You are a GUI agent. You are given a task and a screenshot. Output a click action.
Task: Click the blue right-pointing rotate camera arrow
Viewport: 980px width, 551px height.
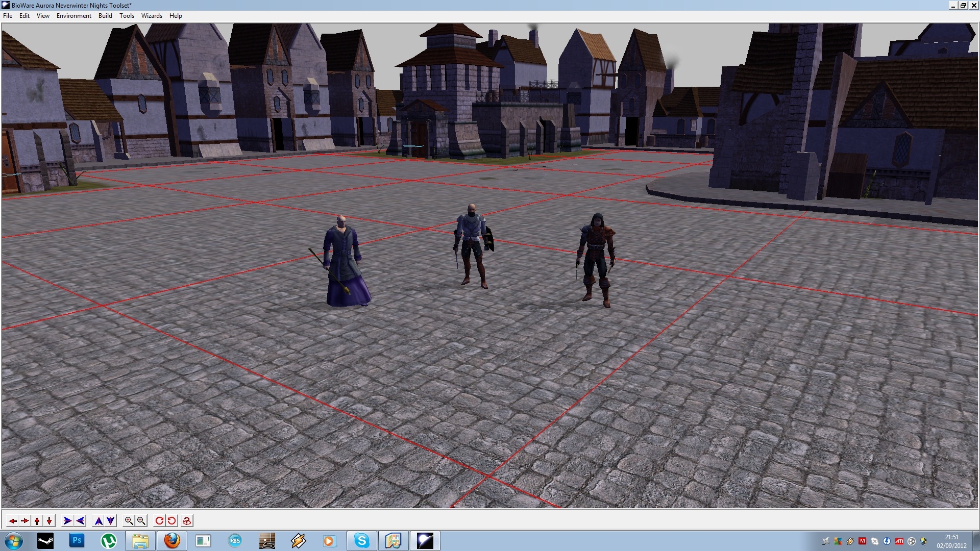67,521
